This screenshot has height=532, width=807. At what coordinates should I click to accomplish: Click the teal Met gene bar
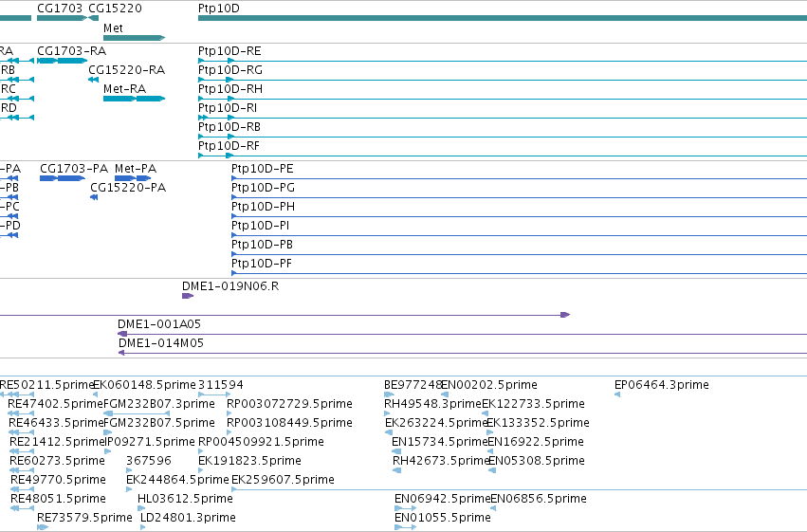[134, 38]
